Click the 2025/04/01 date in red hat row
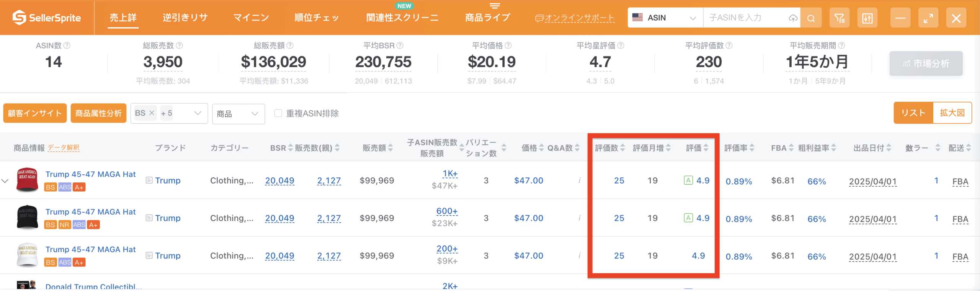Viewport: 980px width, 291px height. click(x=873, y=181)
